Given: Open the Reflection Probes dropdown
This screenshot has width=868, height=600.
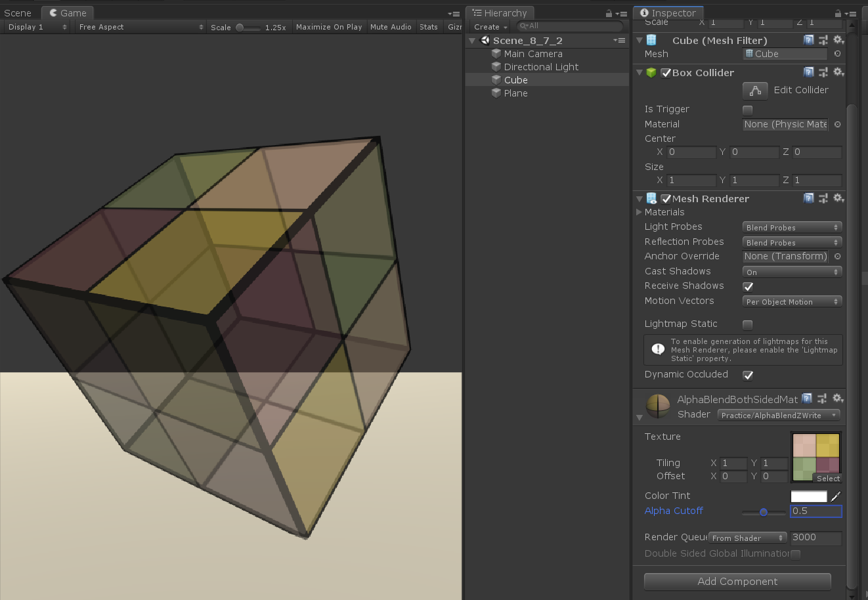Looking at the screenshot, I should tap(792, 242).
